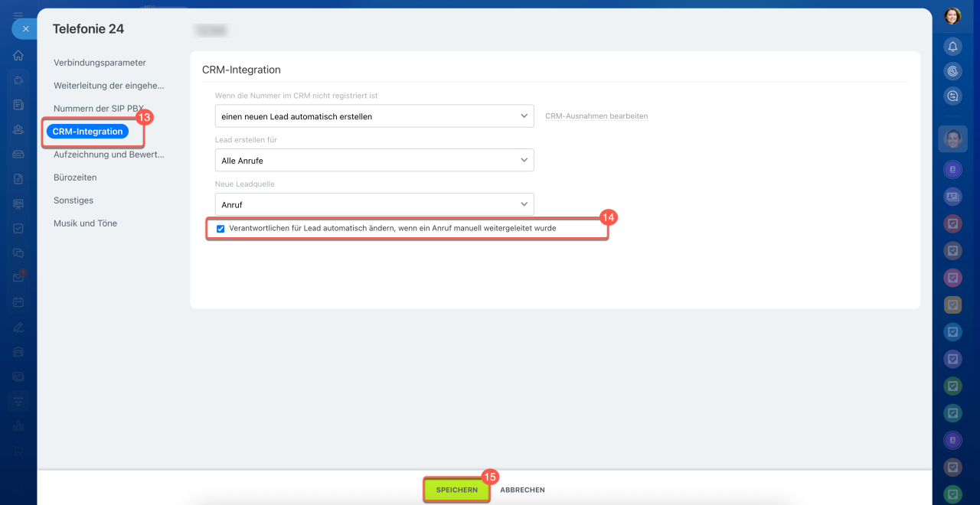Toggle automatic lead responsible change checkbox

click(x=220, y=229)
